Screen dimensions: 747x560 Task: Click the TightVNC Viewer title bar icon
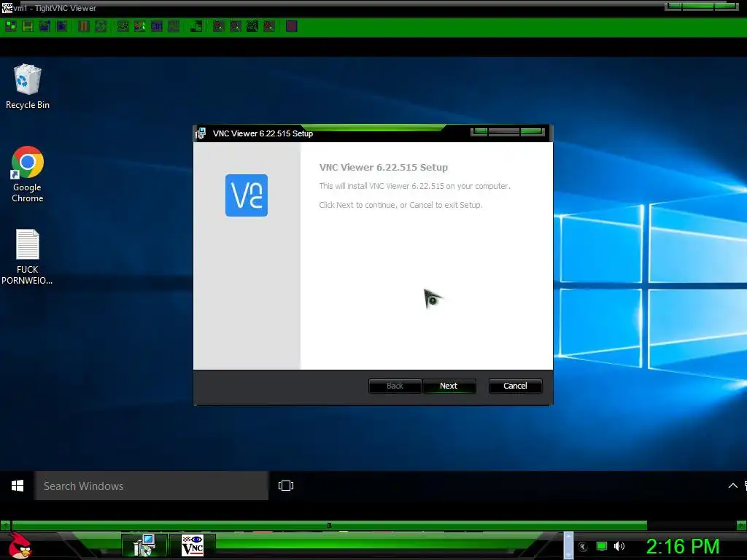coord(7,7)
